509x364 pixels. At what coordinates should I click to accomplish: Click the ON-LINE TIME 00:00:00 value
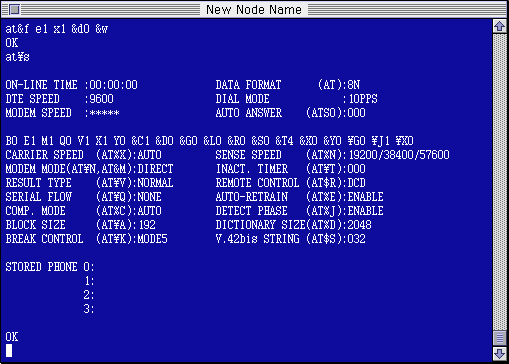(x=113, y=85)
